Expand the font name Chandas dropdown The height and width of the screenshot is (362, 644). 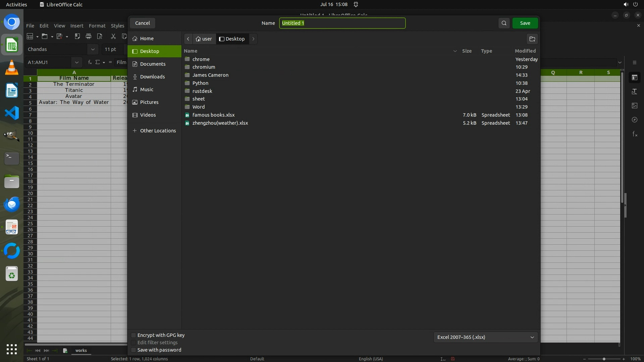point(93,49)
